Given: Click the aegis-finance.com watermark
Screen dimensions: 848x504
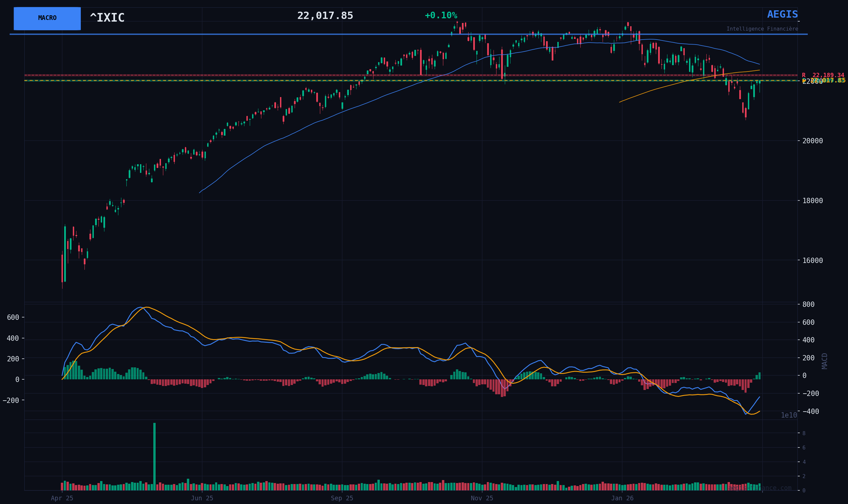Looking at the screenshot, I should 759,488.
